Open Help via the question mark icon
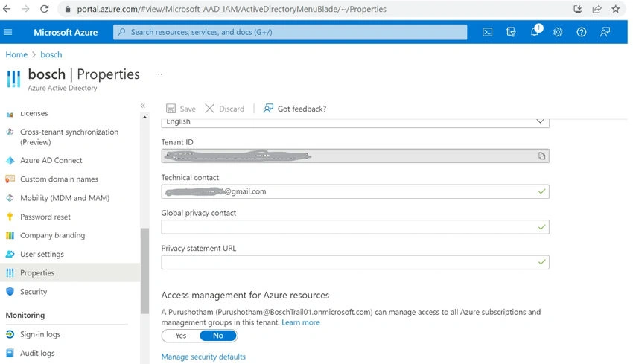This screenshot has width=633, height=364. [582, 32]
